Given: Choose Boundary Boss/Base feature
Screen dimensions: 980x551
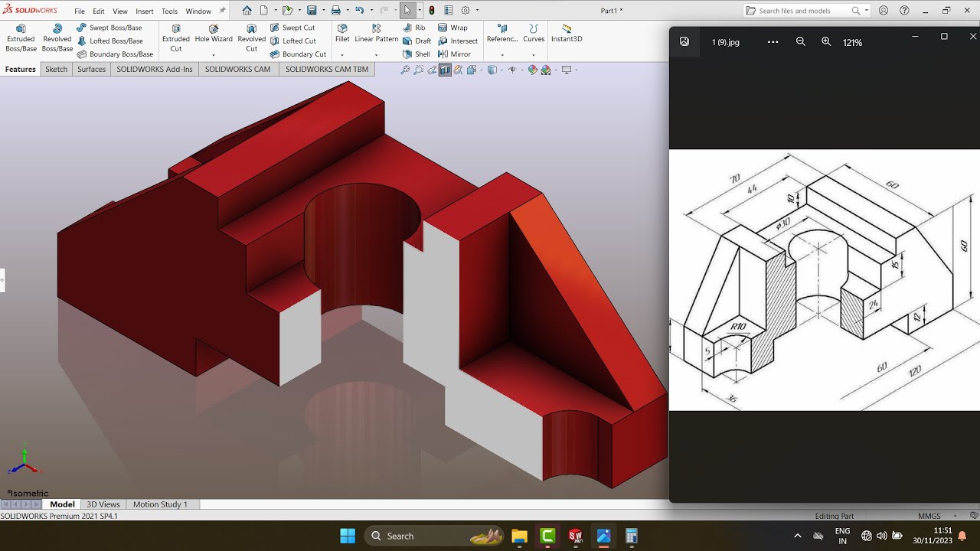Looking at the screenshot, I should click(x=115, y=54).
